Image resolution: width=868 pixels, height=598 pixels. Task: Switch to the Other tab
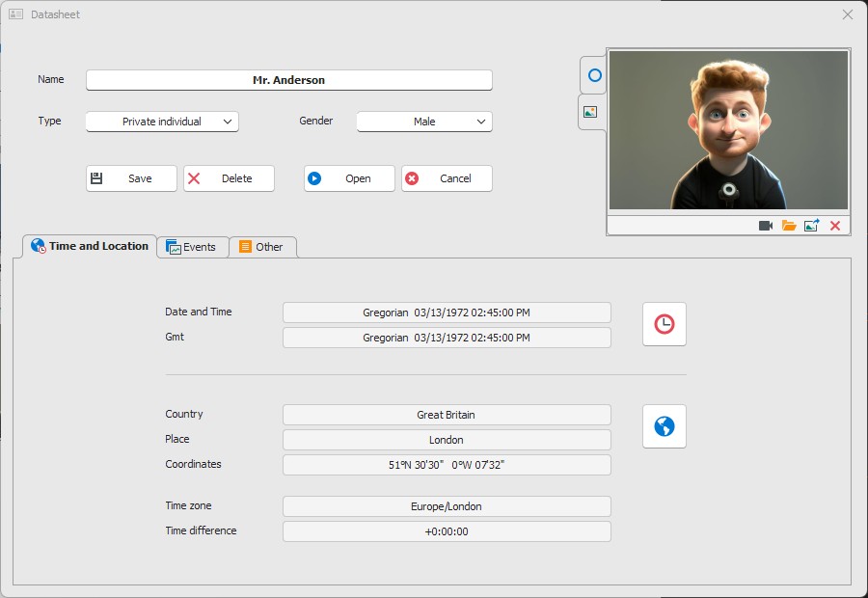261,247
